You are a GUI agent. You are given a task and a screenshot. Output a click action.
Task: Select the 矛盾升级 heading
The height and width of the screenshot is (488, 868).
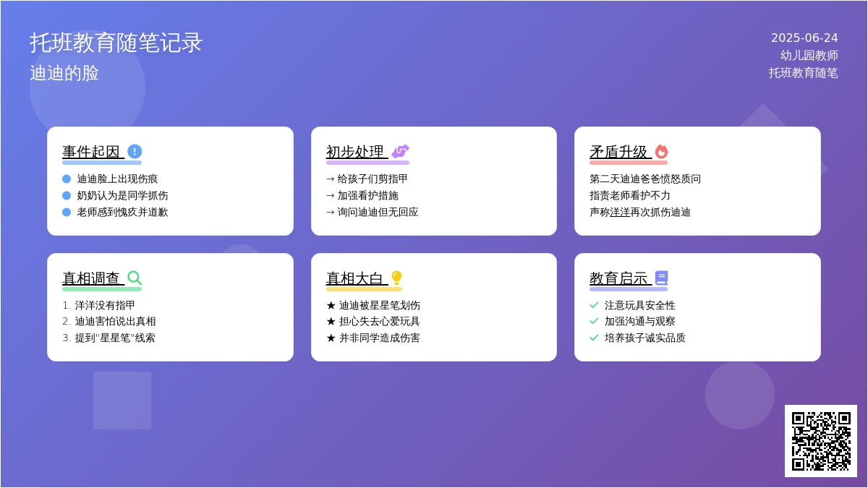point(618,152)
